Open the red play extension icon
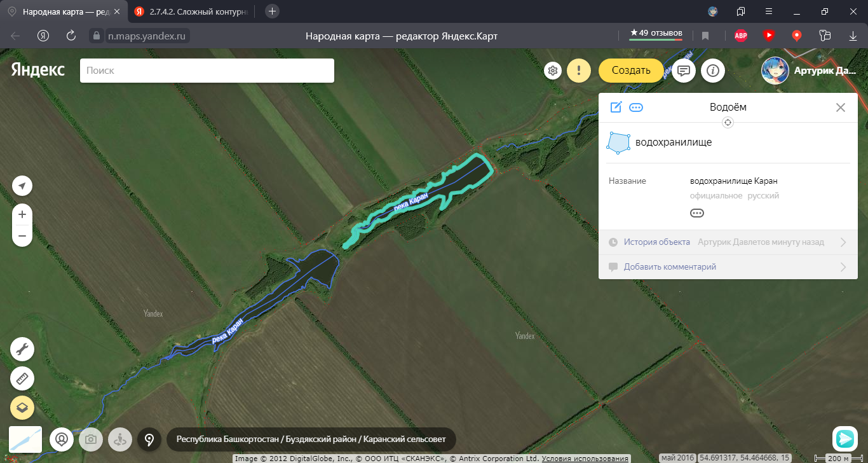This screenshot has height=463, width=868. click(769, 36)
